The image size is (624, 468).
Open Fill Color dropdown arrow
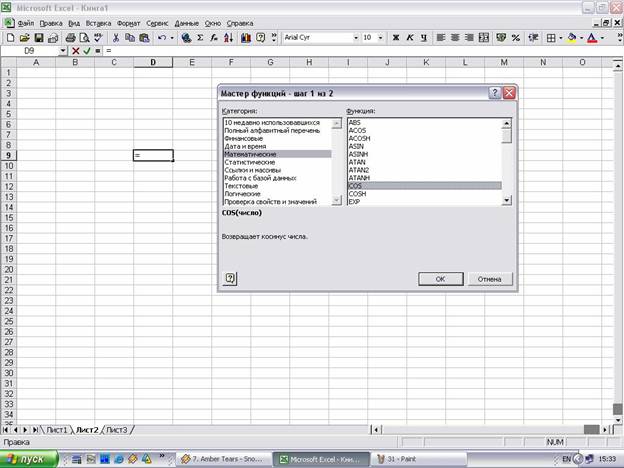coord(581,38)
